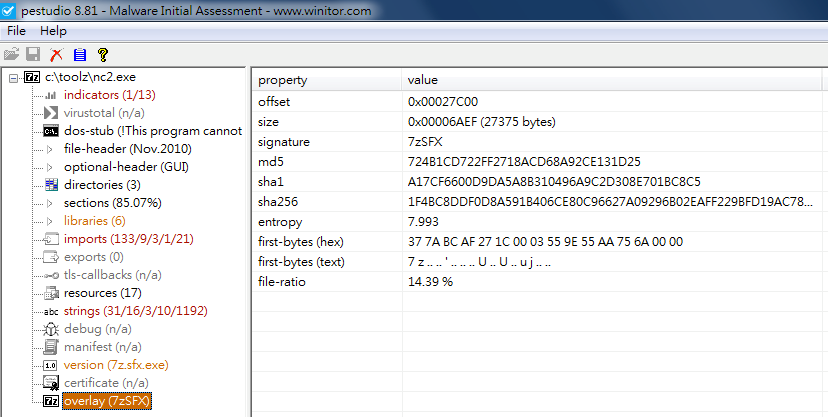Image resolution: width=828 pixels, height=417 pixels.
Task: Click the sha1 hash value
Action: pos(554,182)
